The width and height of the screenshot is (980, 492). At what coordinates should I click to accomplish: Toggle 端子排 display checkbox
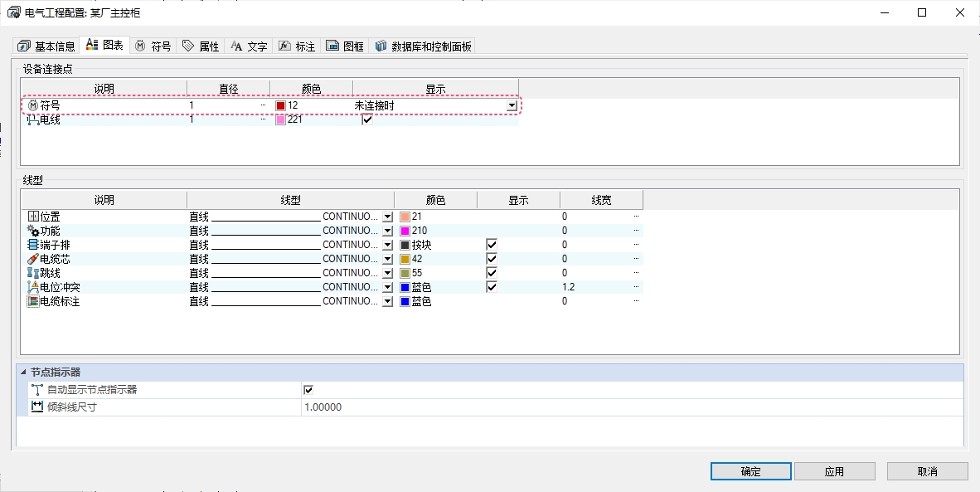pos(492,245)
